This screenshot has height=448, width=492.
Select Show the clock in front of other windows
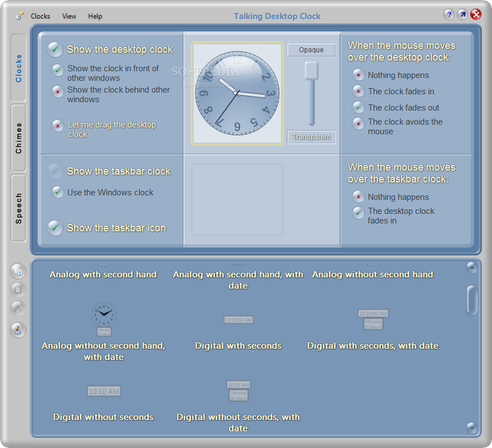pos(58,70)
